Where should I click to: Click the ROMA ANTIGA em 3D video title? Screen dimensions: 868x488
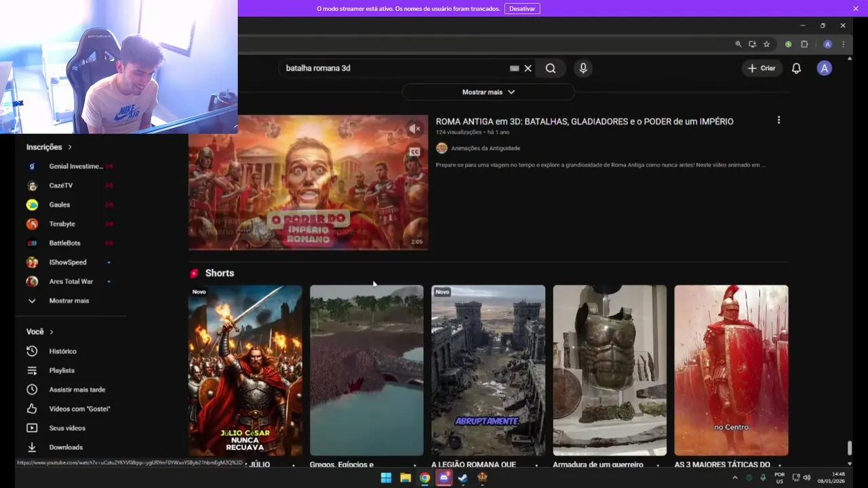pos(585,121)
